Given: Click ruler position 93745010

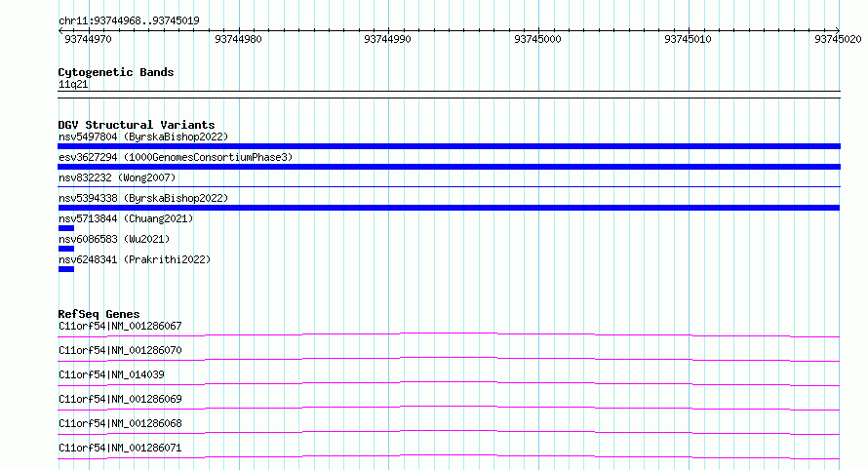Looking at the screenshot, I should (x=688, y=39).
